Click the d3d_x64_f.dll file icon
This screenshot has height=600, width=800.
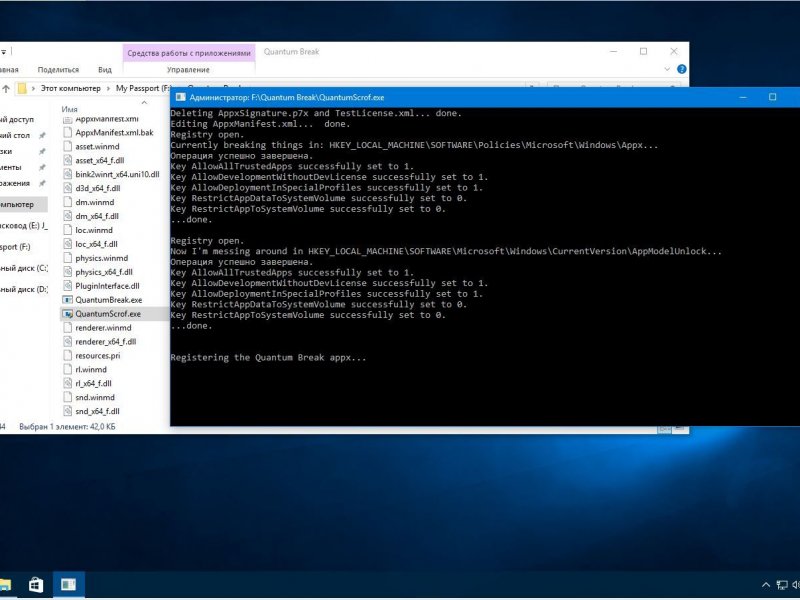tap(67, 188)
